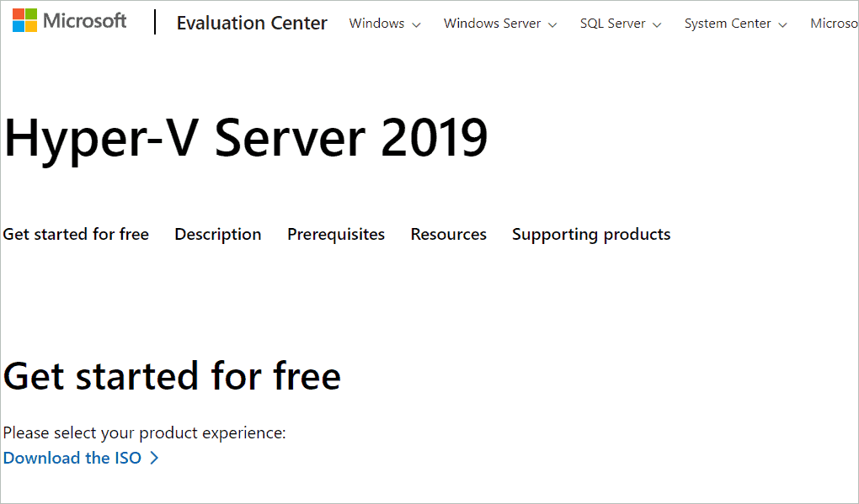Screen dimensions: 859x504
Task: Expand the Windows dropdown menu
Action: [x=385, y=24]
